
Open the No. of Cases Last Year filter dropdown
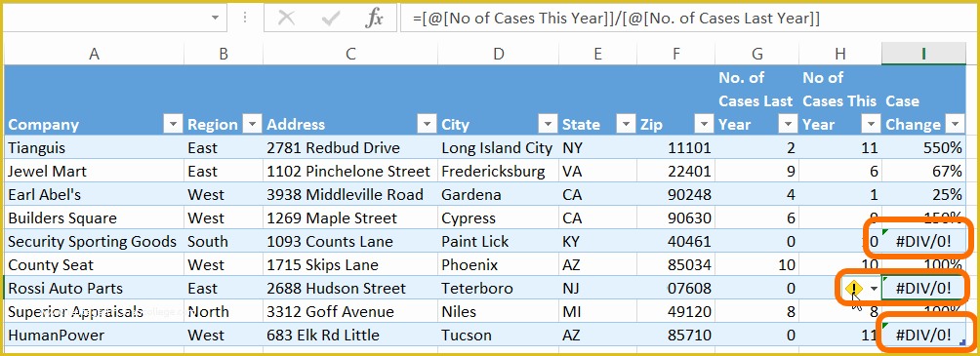[788, 124]
